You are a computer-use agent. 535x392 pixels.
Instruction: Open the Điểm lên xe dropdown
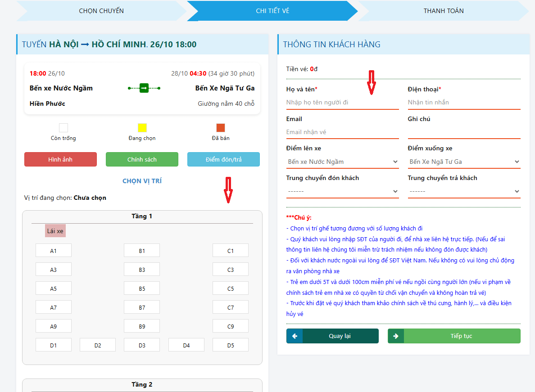click(x=342, y=162)
